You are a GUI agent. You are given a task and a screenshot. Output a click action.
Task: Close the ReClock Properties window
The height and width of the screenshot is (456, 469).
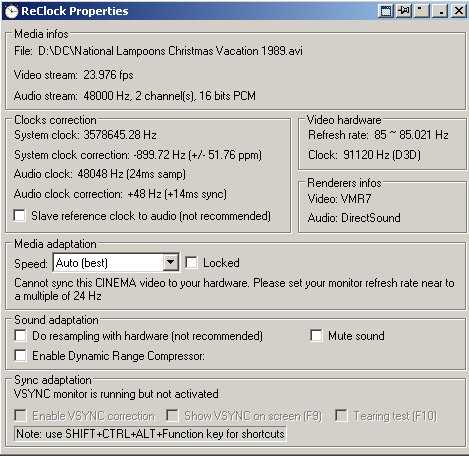tap(459, 11)
